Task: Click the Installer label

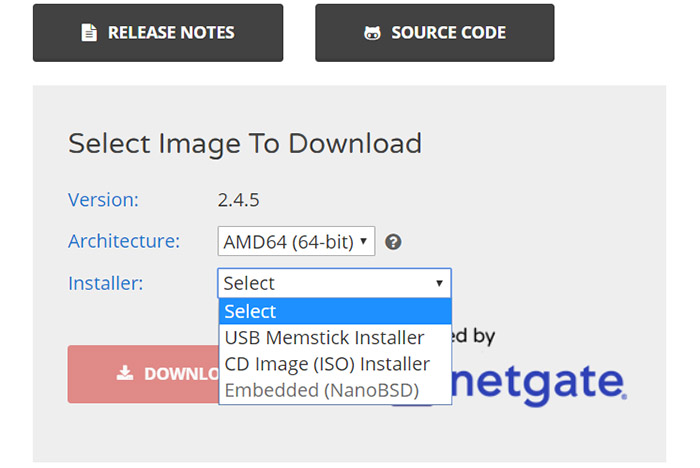Action: click(106, 283)
